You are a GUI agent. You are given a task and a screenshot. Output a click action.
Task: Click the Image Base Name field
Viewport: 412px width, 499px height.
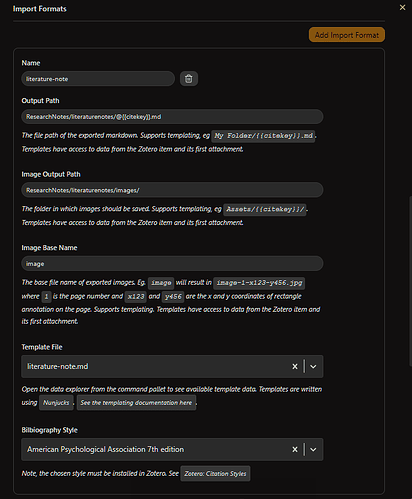pyautogui.click(x=172, y=264)
